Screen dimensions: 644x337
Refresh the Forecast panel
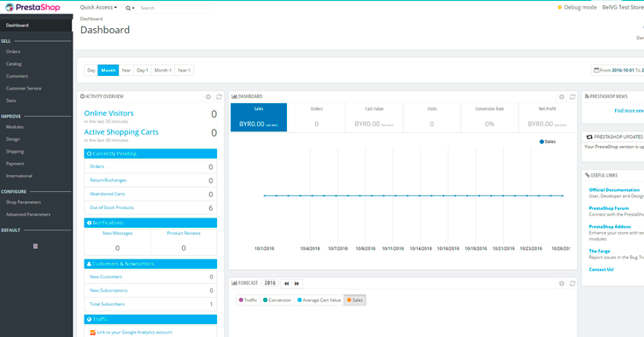point(572,283)
